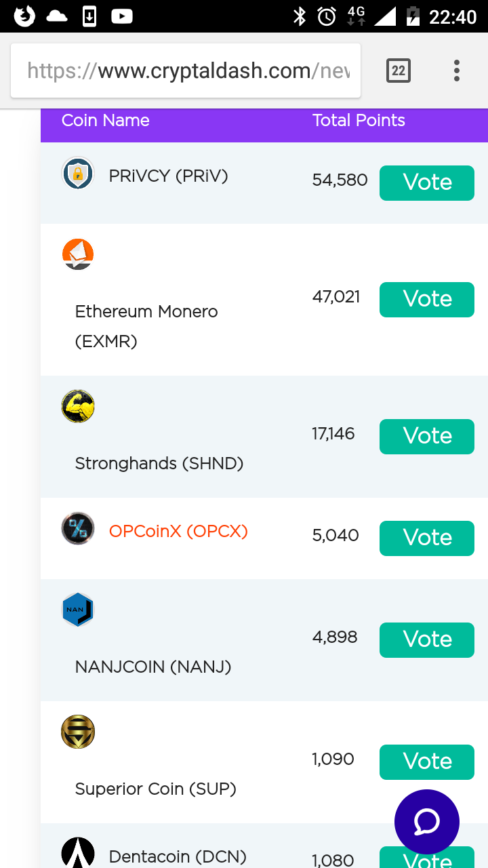The width and height of the screenshot is (488, 868).
Task: Vote for Ethereum Monero (EXMR)
Action: [427, 299]
